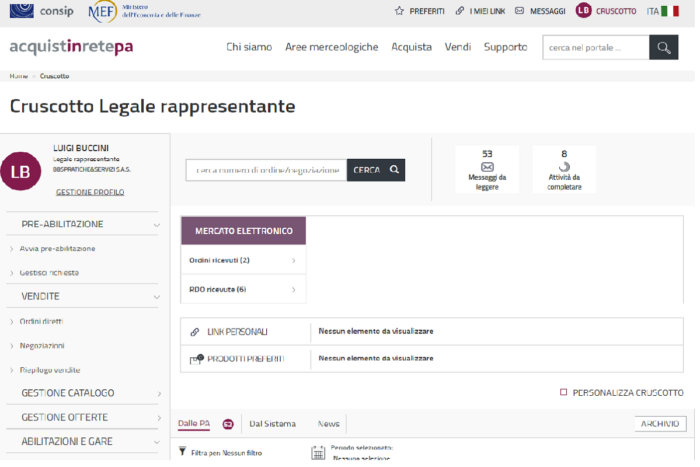700x467 pixels.
Task: Open I miei link icon
Action: point(460,11)
